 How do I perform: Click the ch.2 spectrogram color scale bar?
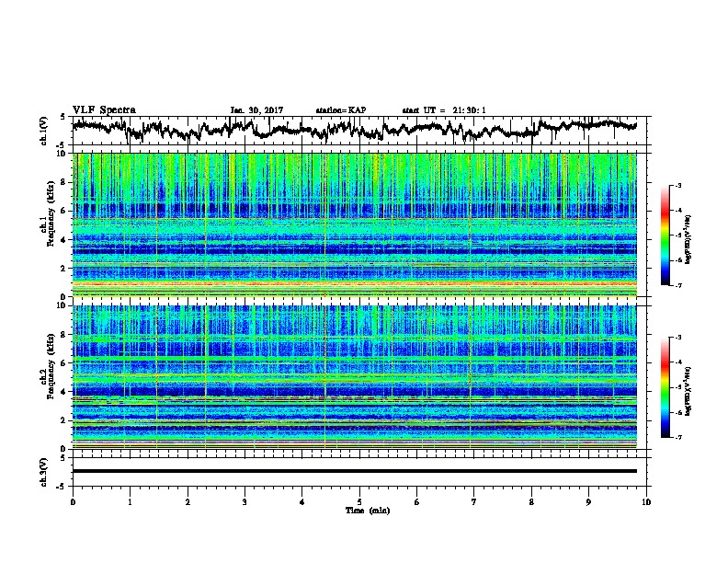(x=665, y=387)
